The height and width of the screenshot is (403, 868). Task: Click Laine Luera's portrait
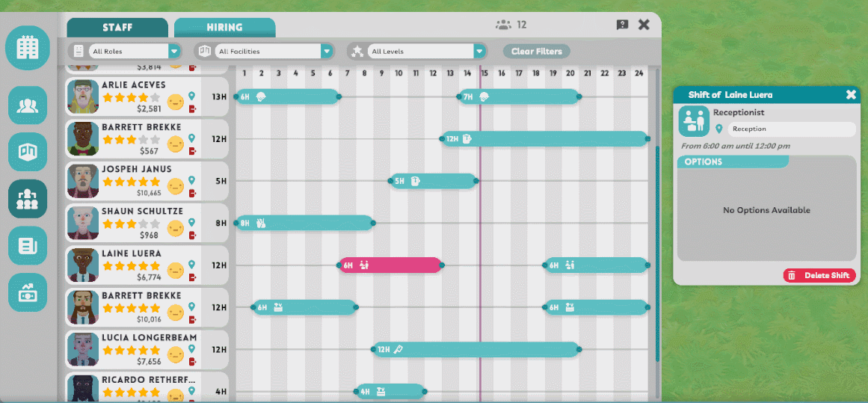click(82, 265)
